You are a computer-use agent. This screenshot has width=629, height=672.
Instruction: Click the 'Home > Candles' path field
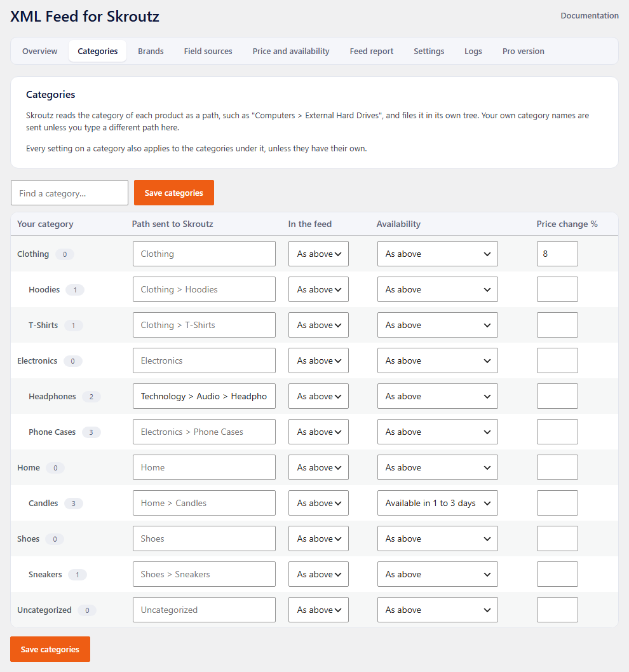204,503
